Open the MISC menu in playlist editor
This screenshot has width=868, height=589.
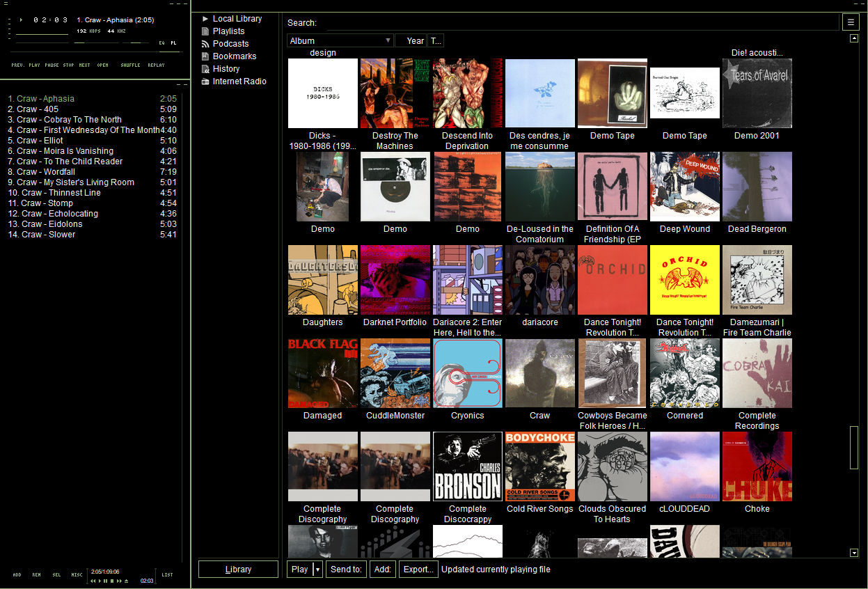click(x=77, y=575)
